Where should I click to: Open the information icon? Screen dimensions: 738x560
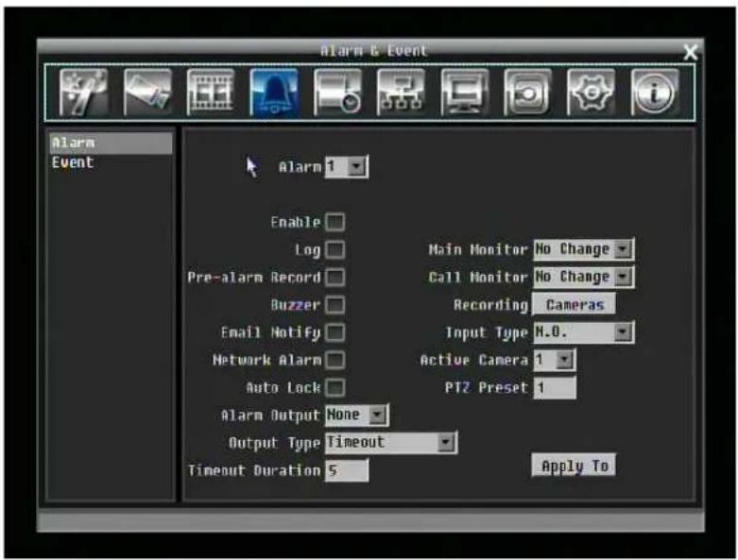pyautogui.click(x=655, y=93)
